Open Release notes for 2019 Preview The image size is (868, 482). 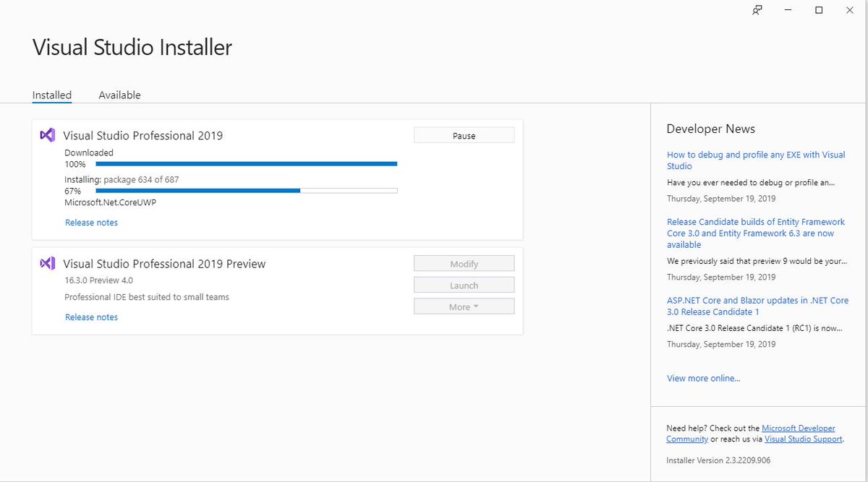[x=91, y=317]
